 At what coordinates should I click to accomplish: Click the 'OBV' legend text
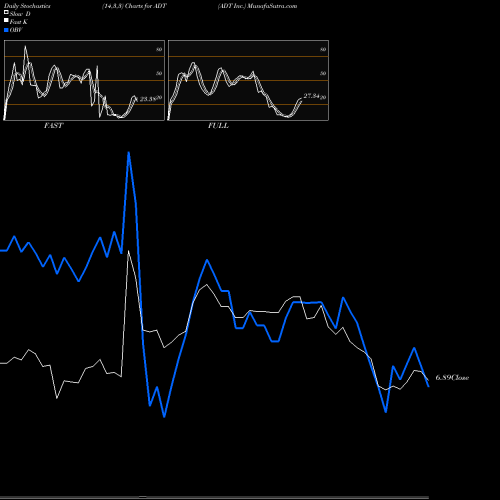16,30
